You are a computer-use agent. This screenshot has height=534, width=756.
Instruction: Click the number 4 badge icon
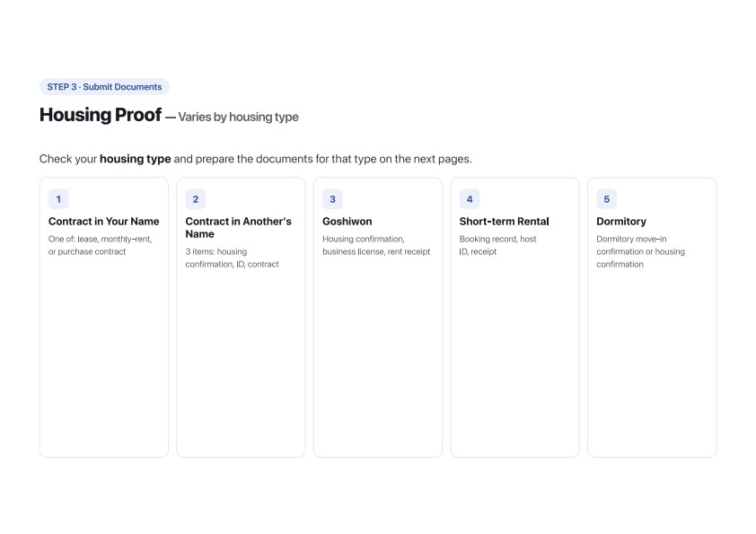[x=469, y=199]
